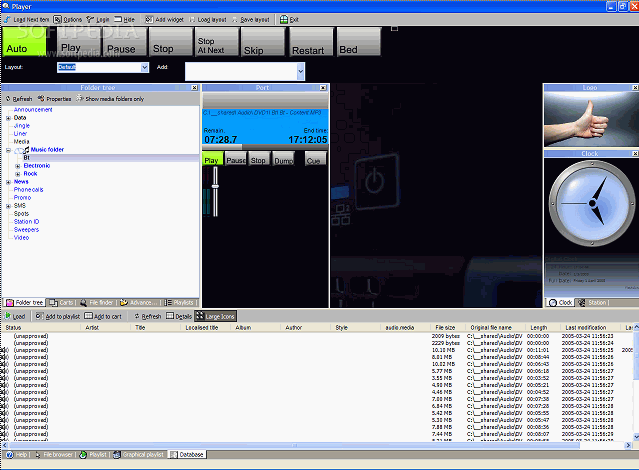Expand the SMS folder node
Viewport: 639px width, 470px height.
click(x=8, y=206)
